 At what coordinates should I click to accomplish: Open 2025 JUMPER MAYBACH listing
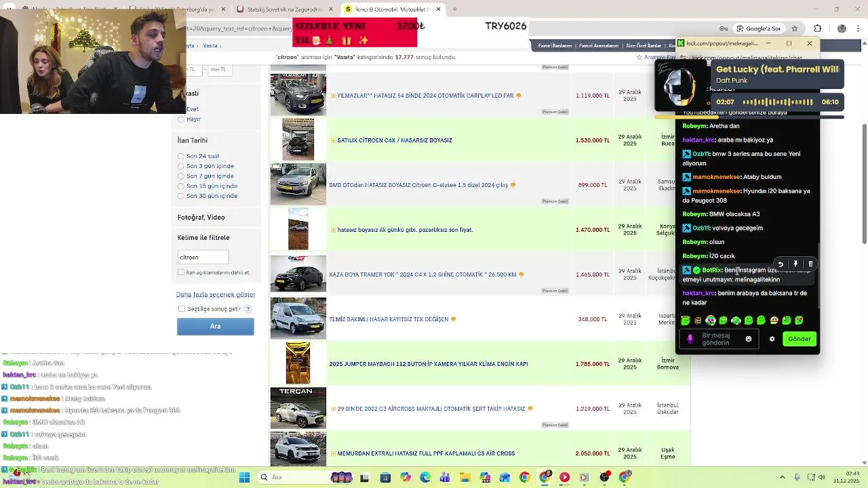pyautogui.click(x=429, y=364)
